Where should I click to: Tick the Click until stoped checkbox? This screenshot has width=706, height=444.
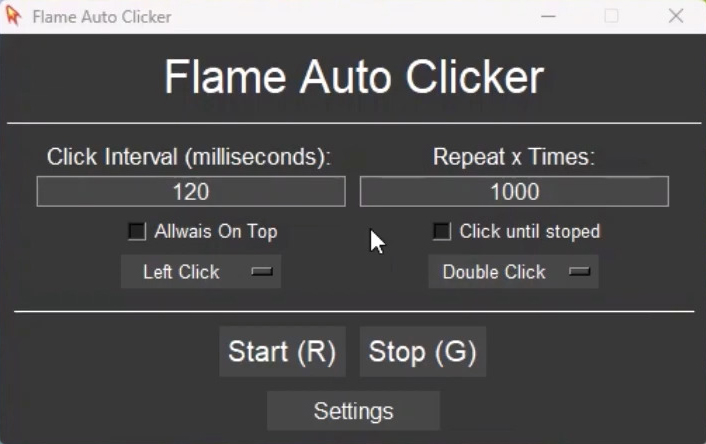coord(441,231)
